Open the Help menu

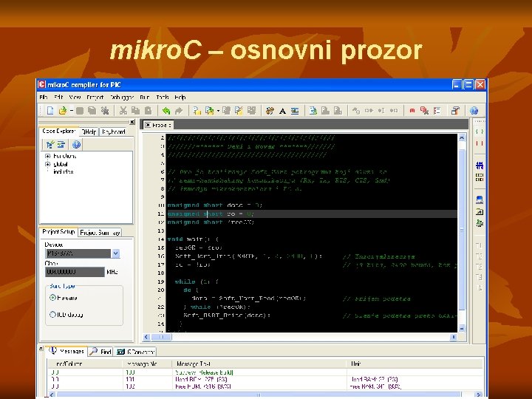coord(180,98)
